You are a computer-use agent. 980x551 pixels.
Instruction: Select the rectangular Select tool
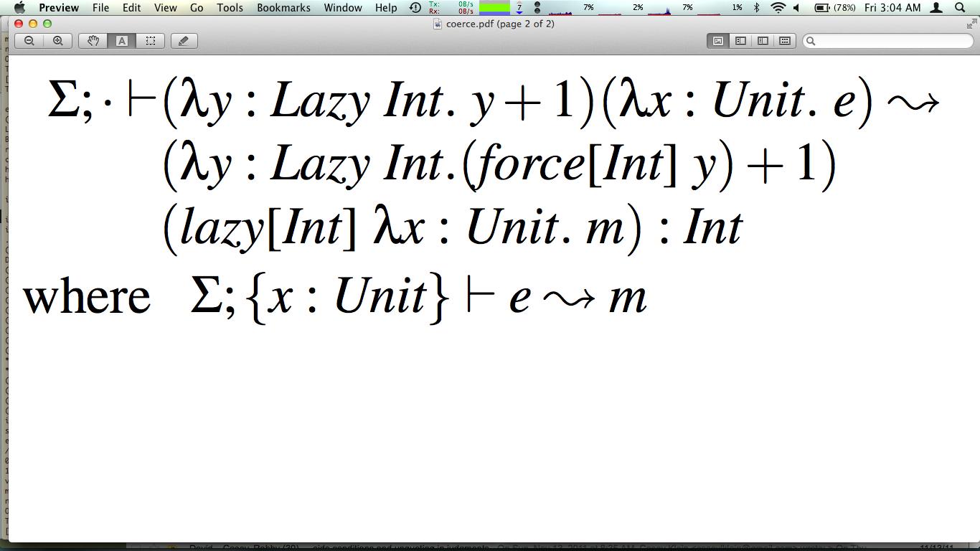(151, 41)
